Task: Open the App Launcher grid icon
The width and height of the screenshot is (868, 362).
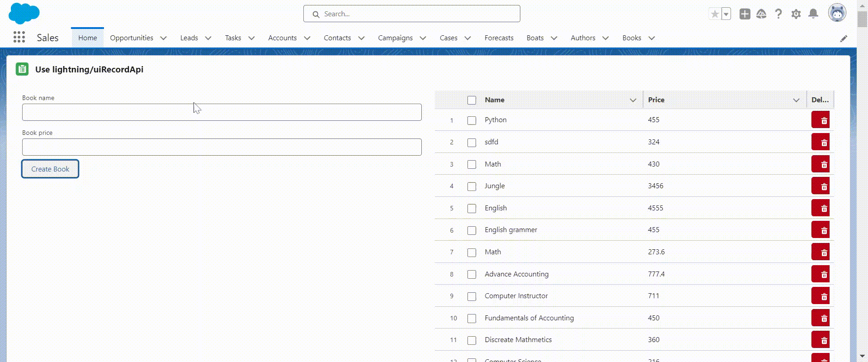Action: (x=19, y=37)
